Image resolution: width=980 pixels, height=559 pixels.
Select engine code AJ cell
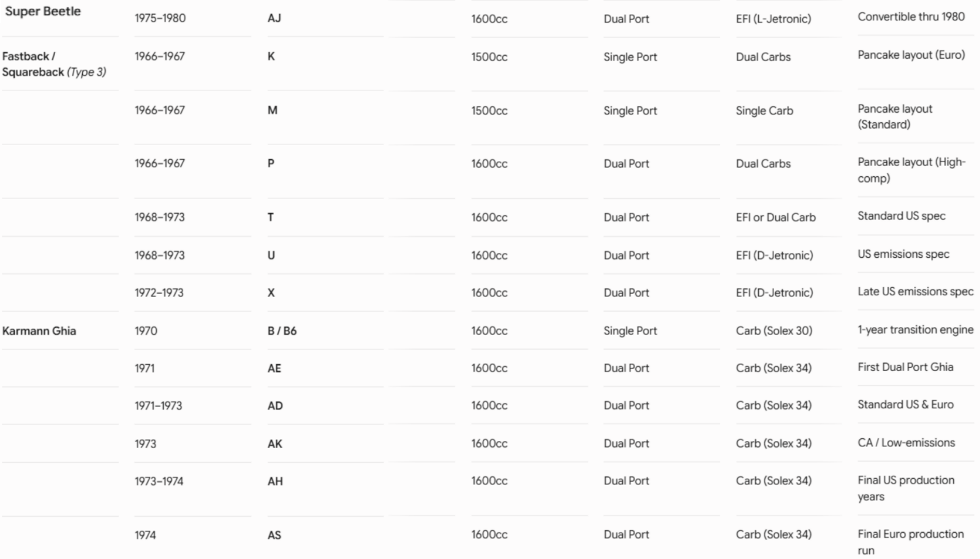click(274, 18)
